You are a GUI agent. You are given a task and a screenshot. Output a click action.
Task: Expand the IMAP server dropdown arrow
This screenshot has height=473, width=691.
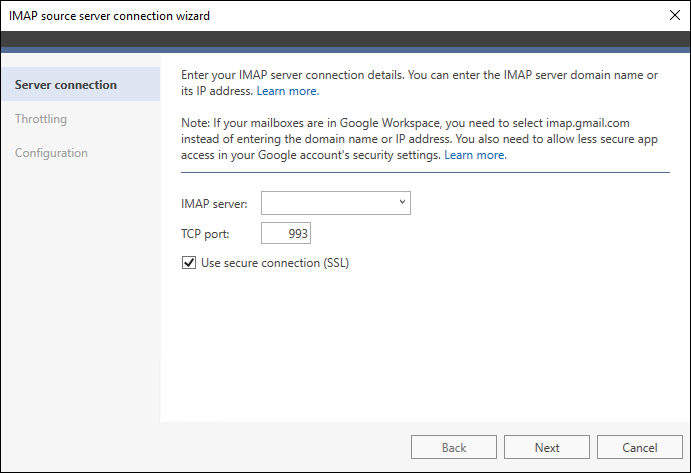(x=402, y=202)
